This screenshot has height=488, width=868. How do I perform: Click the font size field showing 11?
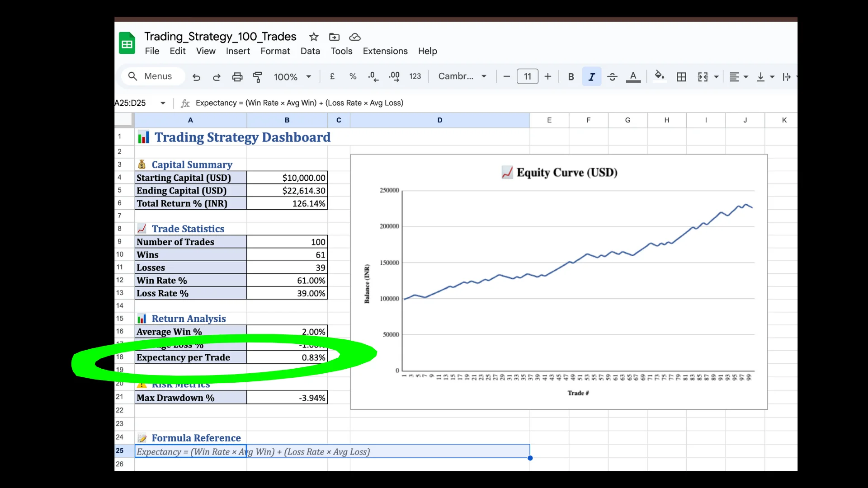coord(528,76)
